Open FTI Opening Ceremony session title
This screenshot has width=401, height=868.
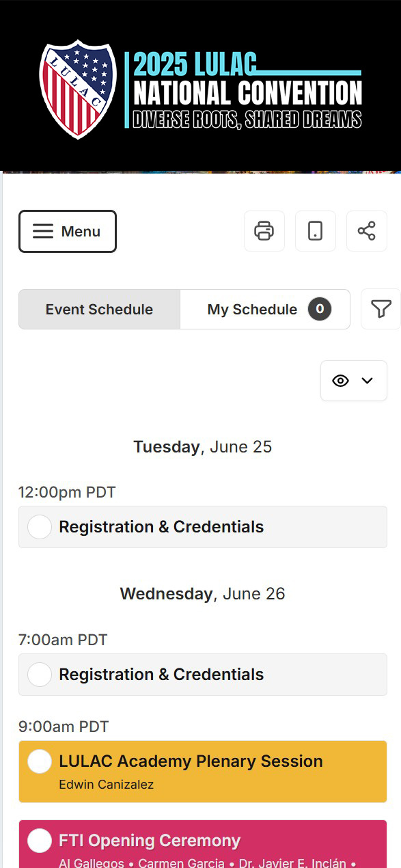coord(150,841)
